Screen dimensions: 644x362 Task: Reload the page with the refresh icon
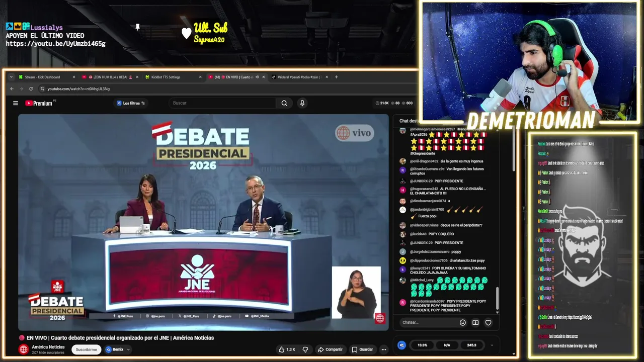pos(31,88)
